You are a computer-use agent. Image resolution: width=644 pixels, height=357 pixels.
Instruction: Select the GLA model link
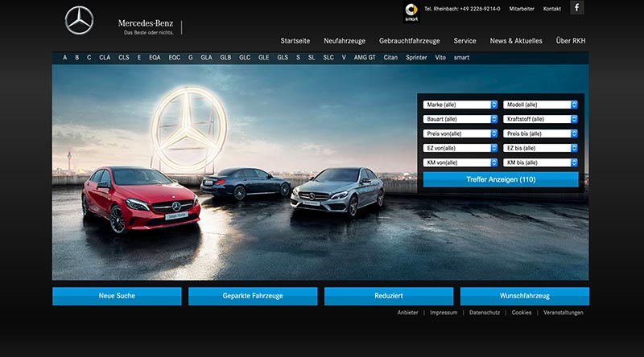(x=206, y=57)
